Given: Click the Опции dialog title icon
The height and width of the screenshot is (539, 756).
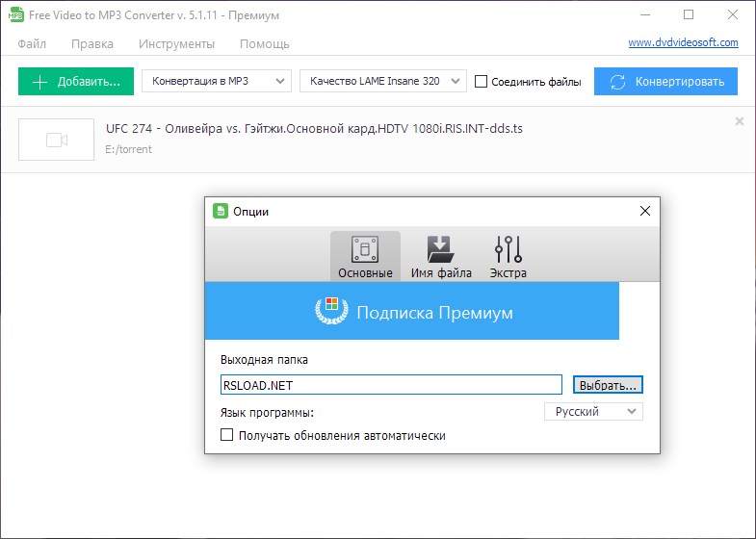Looking at the screenshot, I should pos(221,212).
